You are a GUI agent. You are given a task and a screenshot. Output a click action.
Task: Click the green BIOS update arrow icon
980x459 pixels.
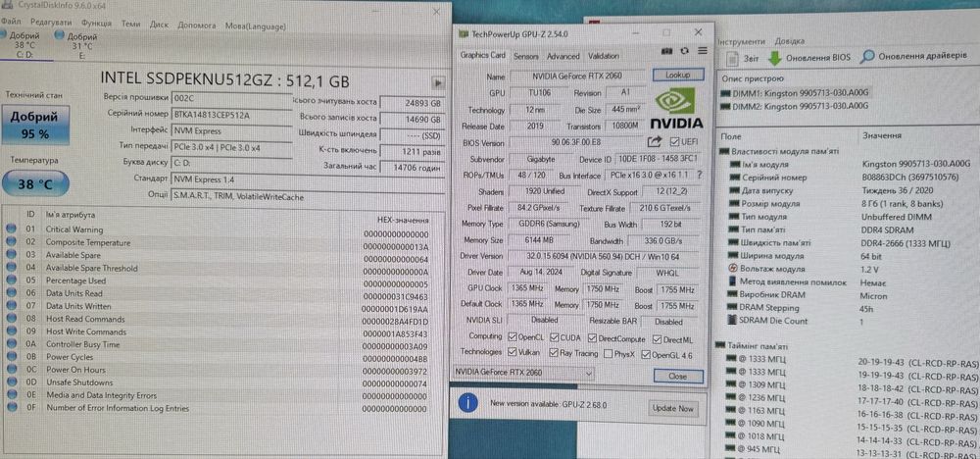click(775, 58)
